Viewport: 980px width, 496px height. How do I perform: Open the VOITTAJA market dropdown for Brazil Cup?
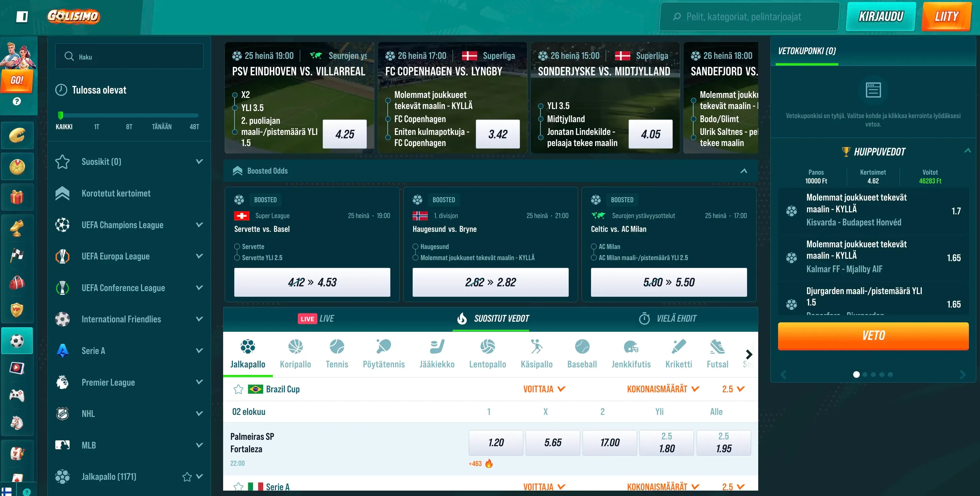[x=544, y=389]
